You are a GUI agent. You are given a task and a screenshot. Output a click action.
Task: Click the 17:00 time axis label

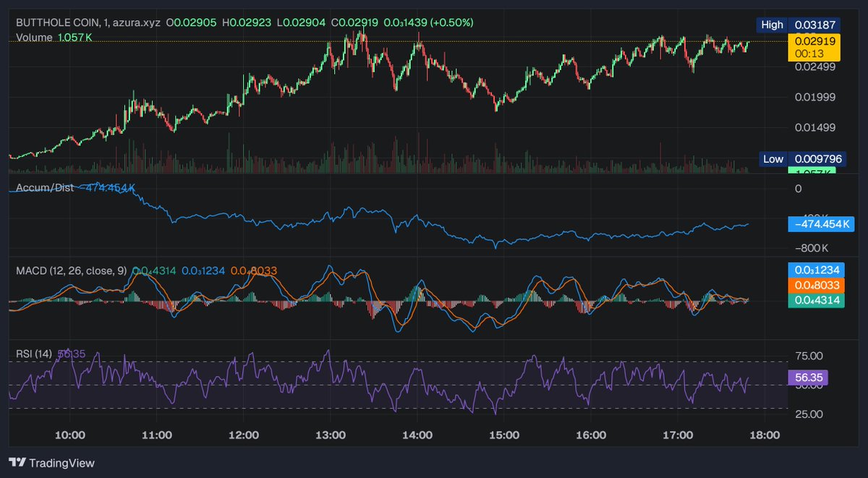pos(678,435)
